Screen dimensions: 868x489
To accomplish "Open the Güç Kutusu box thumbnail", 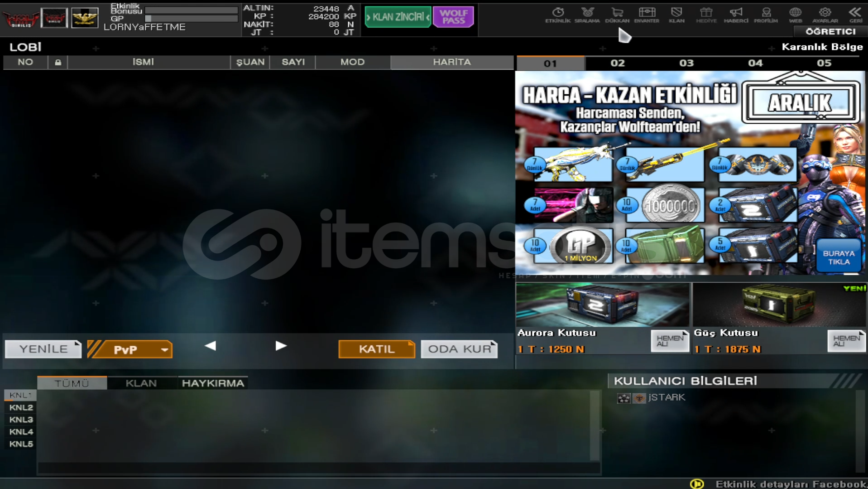I will [x=779, y=305].
